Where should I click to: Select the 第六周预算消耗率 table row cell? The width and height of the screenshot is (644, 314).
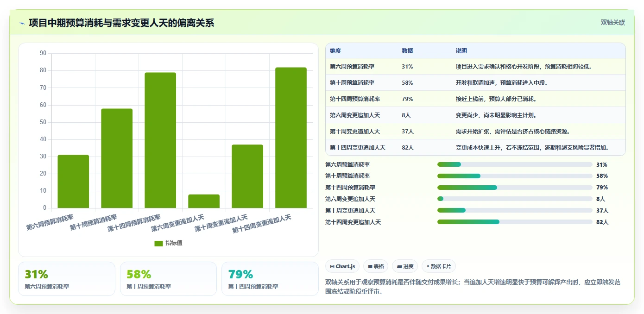352,67
